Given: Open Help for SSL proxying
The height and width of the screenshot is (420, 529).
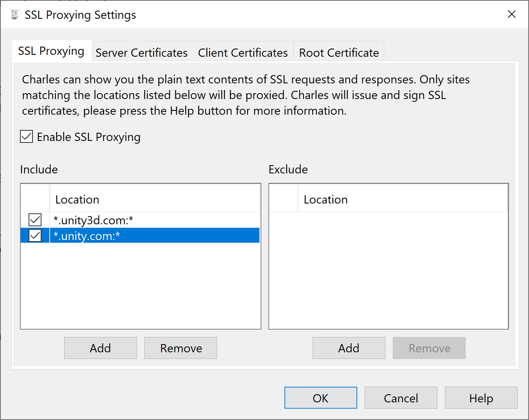Looking at the screenshot, I should 481,398.
